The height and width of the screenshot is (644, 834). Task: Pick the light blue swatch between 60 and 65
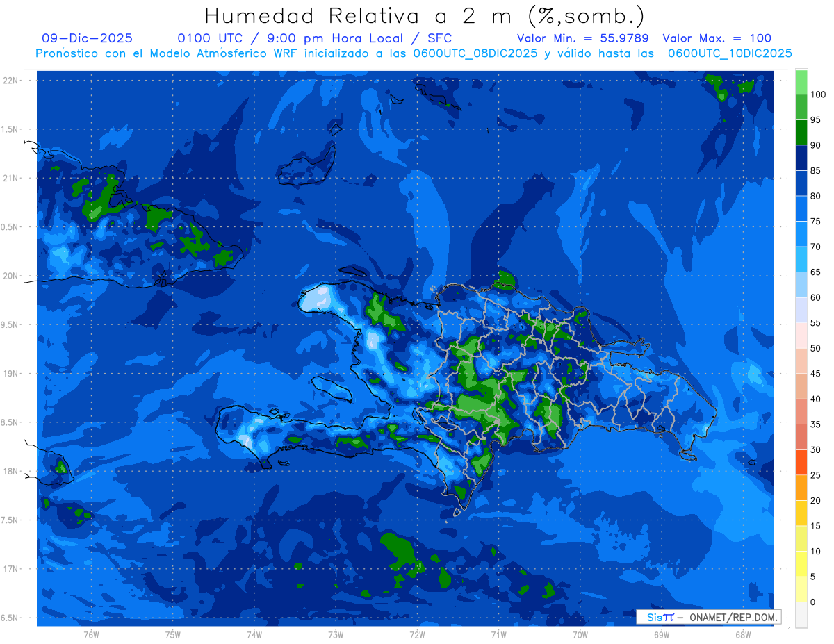(801, 285)
